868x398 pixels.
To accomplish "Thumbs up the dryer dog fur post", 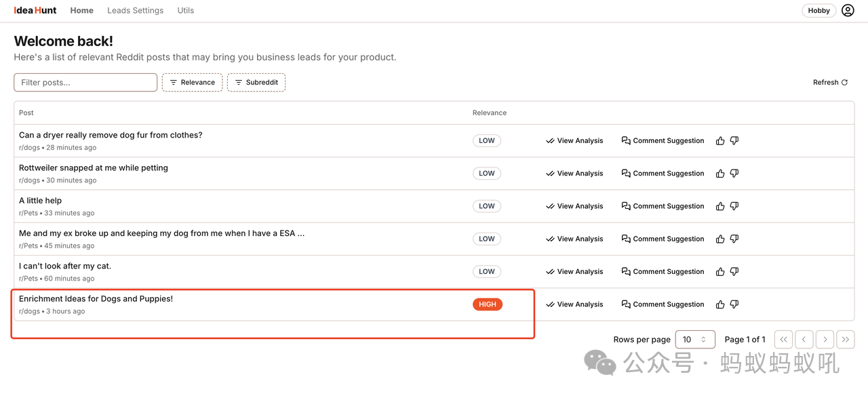I will pos(720,141).
